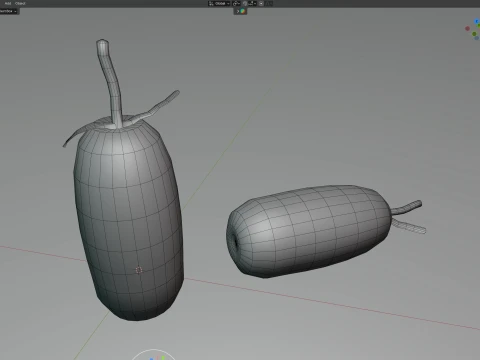Click the 3D cursor on upright eggplant

coord(139,270)
